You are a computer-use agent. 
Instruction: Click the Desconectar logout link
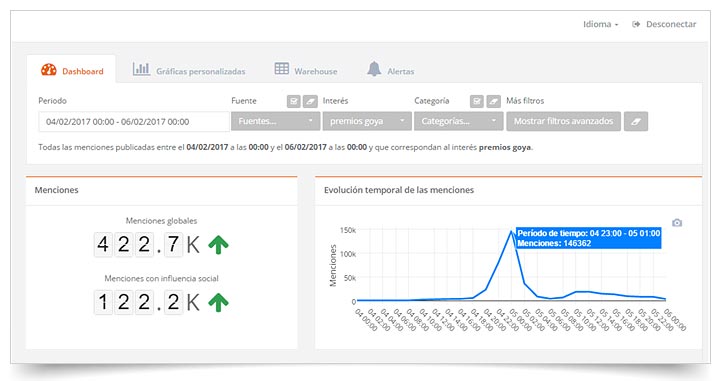(671, 24)
